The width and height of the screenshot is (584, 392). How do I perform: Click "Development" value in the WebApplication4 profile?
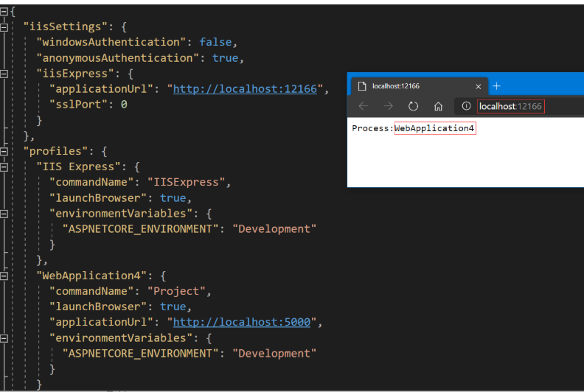274,353
